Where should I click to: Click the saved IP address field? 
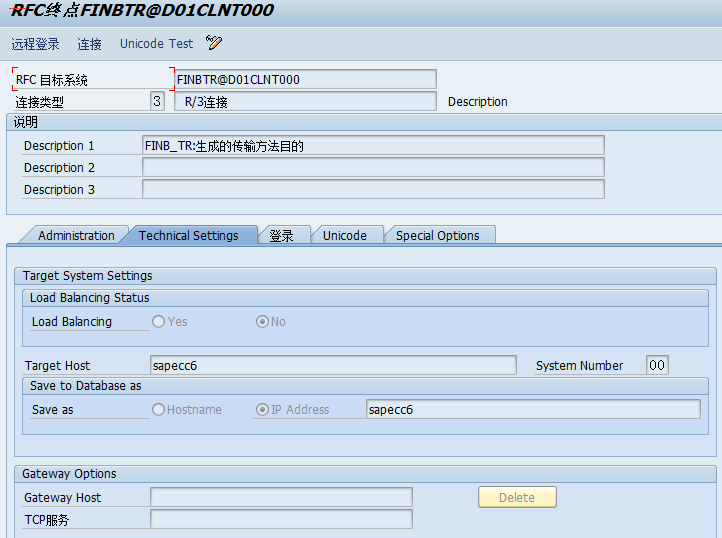point(533,409)
